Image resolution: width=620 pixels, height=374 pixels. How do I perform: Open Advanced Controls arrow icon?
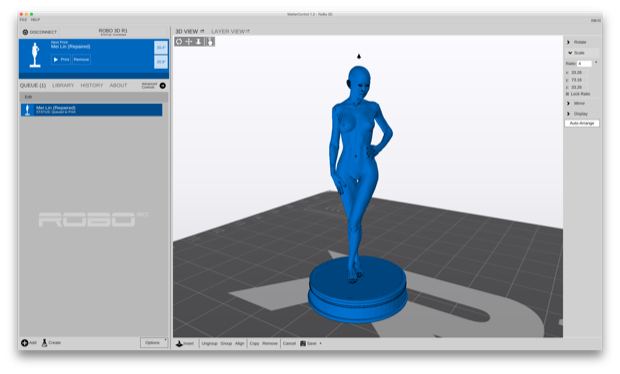click(x=163, y=85)
